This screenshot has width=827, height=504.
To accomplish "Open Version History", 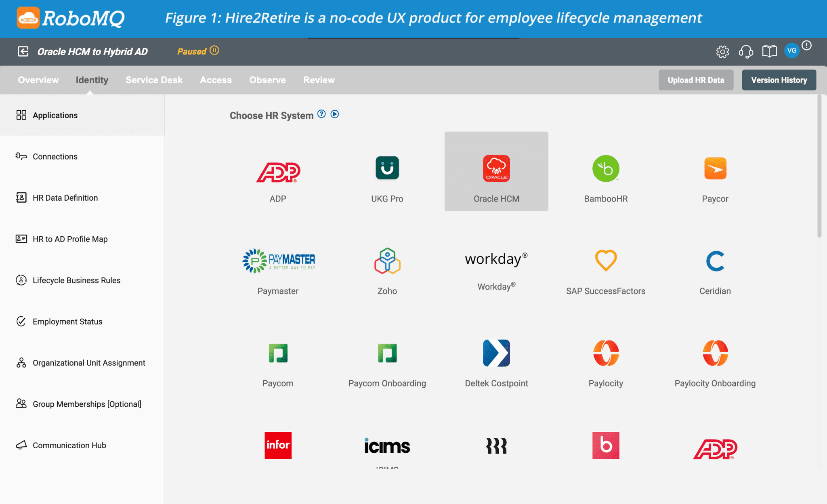I will [779, 80].
